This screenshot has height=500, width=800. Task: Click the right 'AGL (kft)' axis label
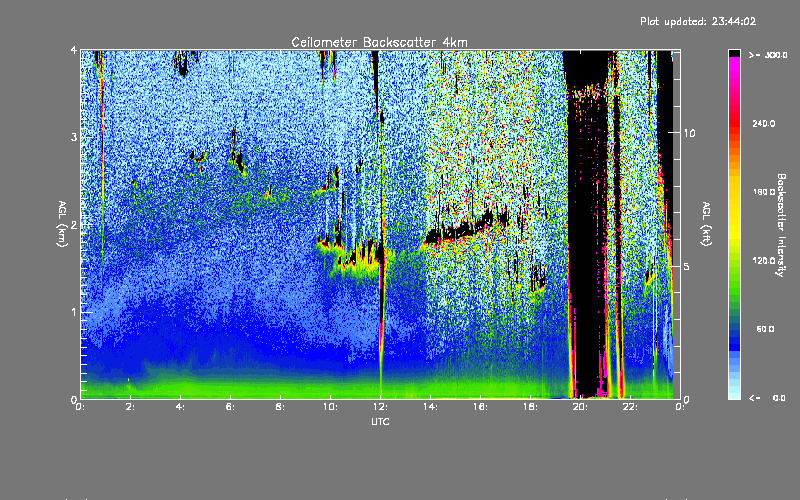coord(706,224)
